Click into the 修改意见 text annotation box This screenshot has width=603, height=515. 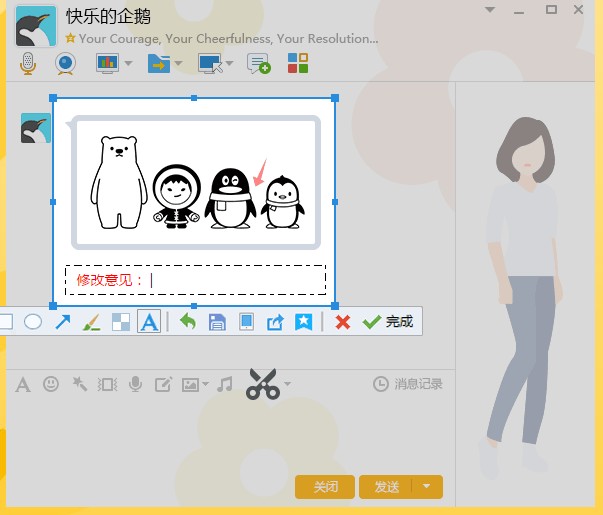(196, 280)
